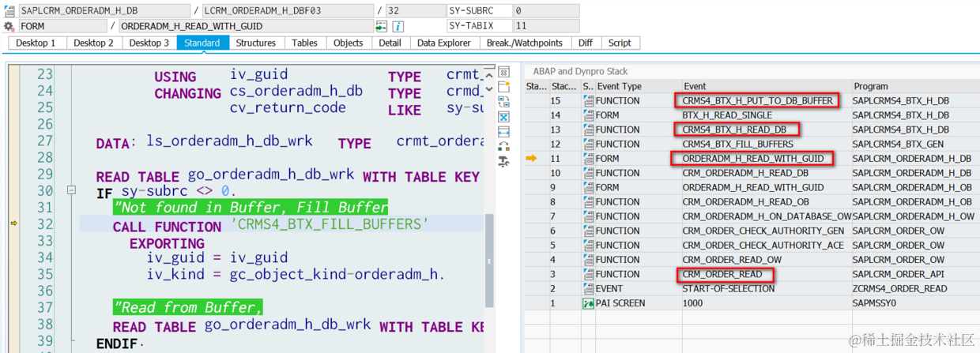Open the Data Explorer tab

click(x=443, y=43)
